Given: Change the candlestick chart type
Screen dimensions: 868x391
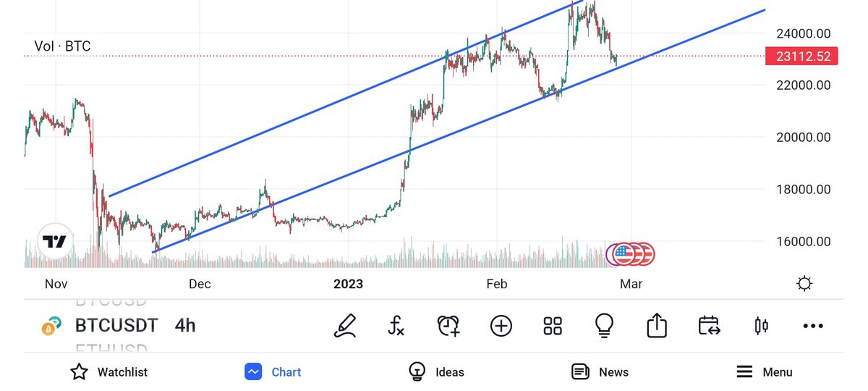Looking at the screenshot, I should coord(761,326).
